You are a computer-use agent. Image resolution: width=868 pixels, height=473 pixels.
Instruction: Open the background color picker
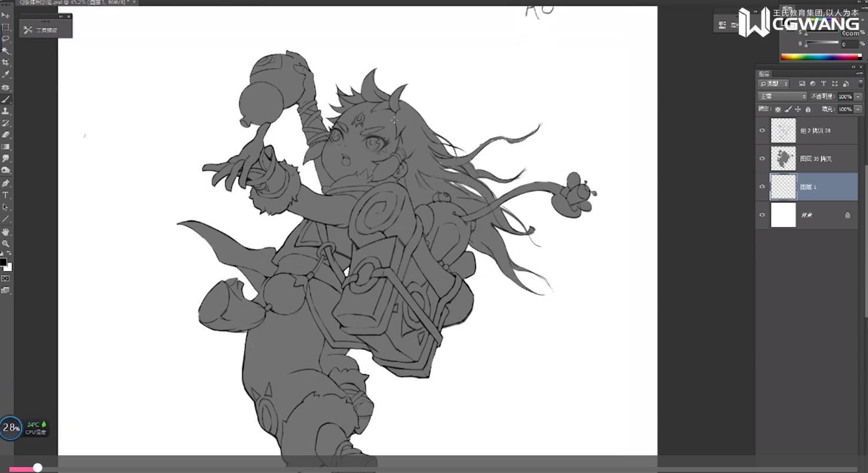[x=8, y=267]
